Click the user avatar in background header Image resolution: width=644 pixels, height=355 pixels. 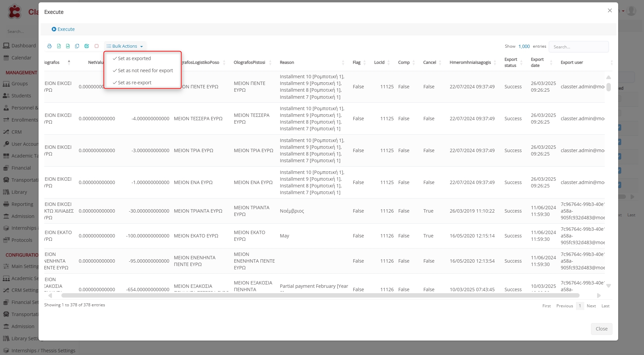(632, 11)
